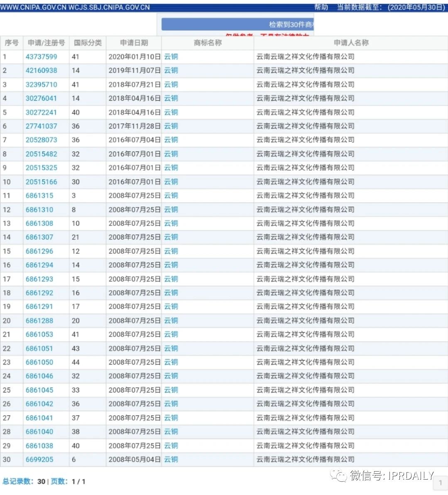The height and width of the screenshot is (495, 448).
Task: Open registration number 6861042
Action: tap(39, 404)
